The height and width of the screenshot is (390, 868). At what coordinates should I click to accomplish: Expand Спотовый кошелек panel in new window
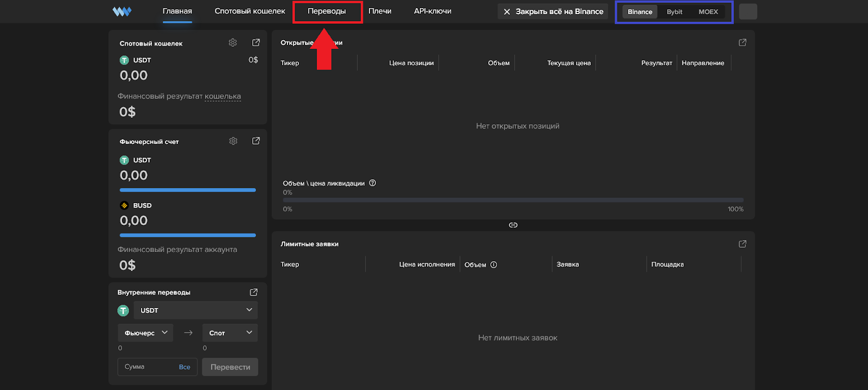(256, 43)
